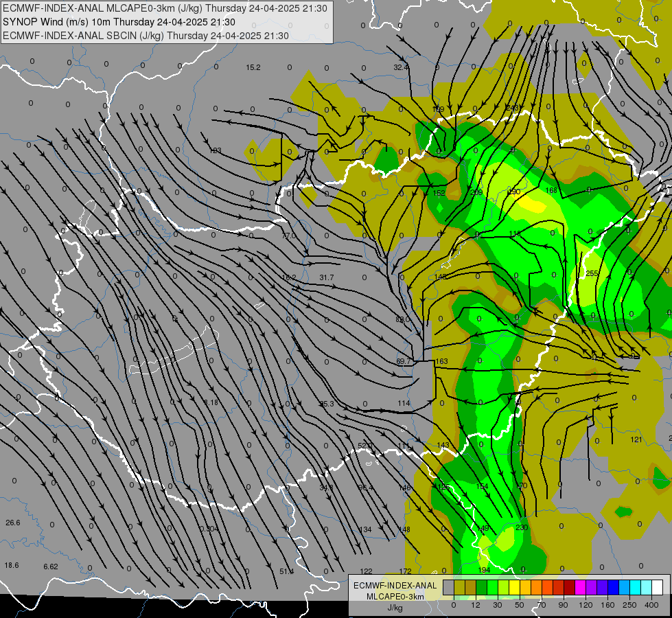Pick the magenta legend swatch
The height and width of the screenshot is (618, 672).
581,587
